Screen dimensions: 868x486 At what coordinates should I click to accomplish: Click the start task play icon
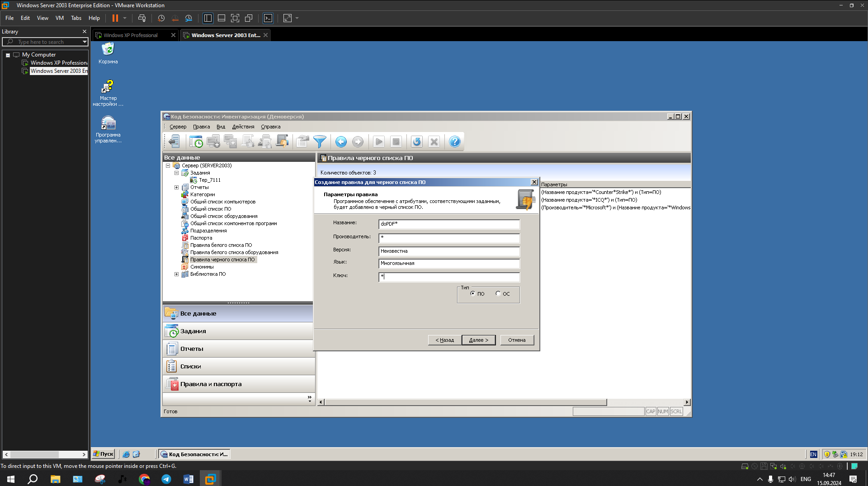pos(379,142)
